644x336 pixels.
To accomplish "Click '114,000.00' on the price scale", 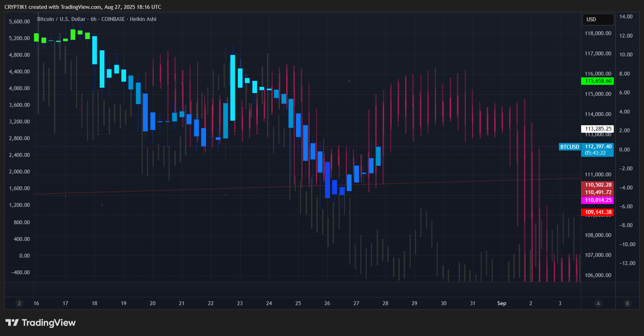I will coord(598,114).
